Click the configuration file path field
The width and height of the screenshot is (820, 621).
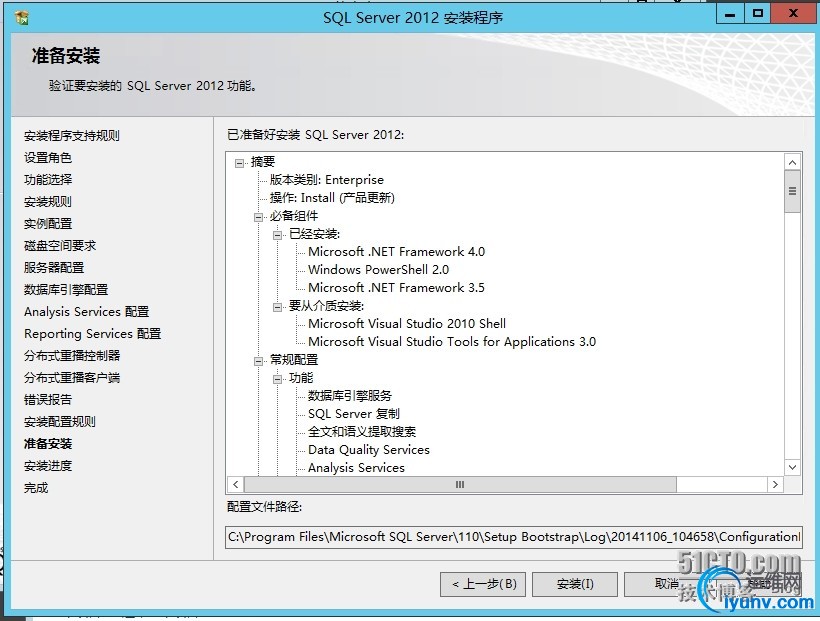pos(514,537)
